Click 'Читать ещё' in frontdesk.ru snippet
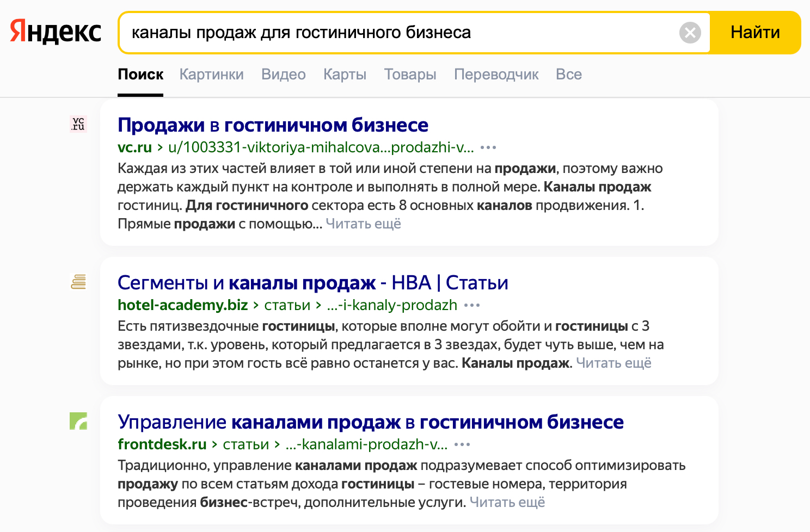The height and width of the screenshot is (532, 810). pyautogui.click(x=507, y=502)
